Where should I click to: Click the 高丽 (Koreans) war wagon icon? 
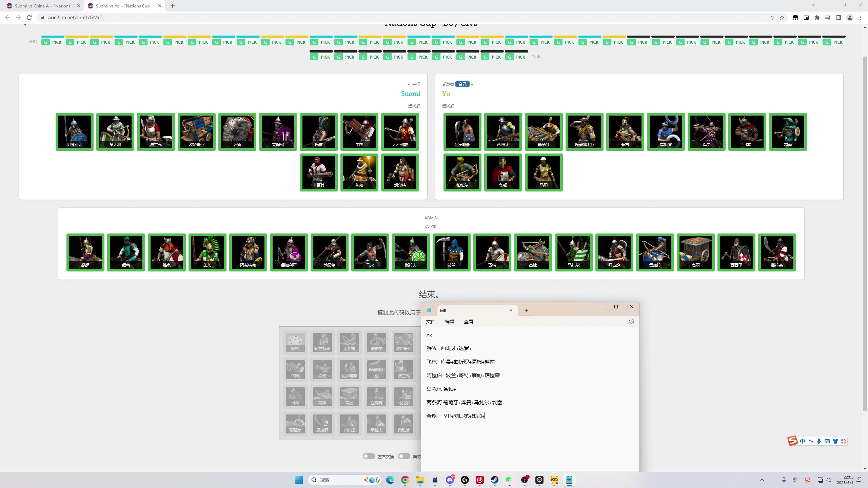pyautogui.click(x=695, y=252)
